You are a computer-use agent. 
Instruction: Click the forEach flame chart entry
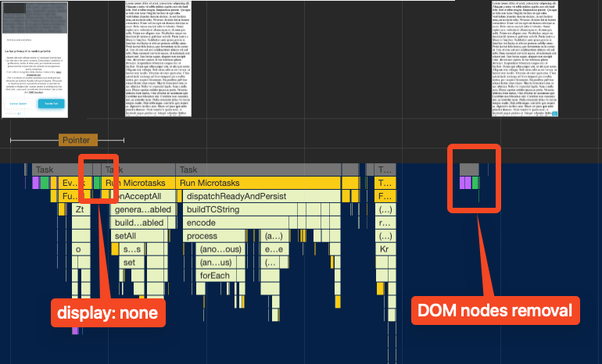pos(215,276)
